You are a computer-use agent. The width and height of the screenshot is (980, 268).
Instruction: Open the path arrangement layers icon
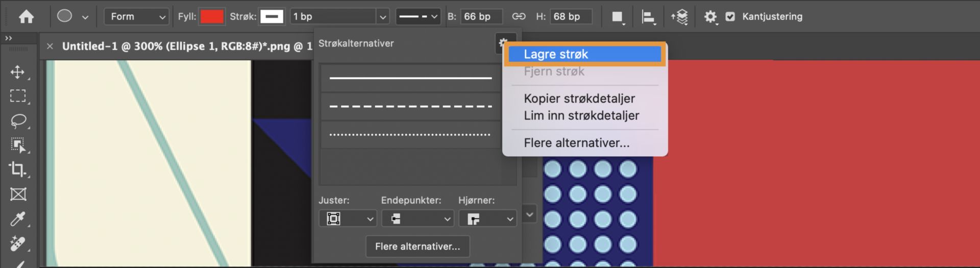pos(680,17)
